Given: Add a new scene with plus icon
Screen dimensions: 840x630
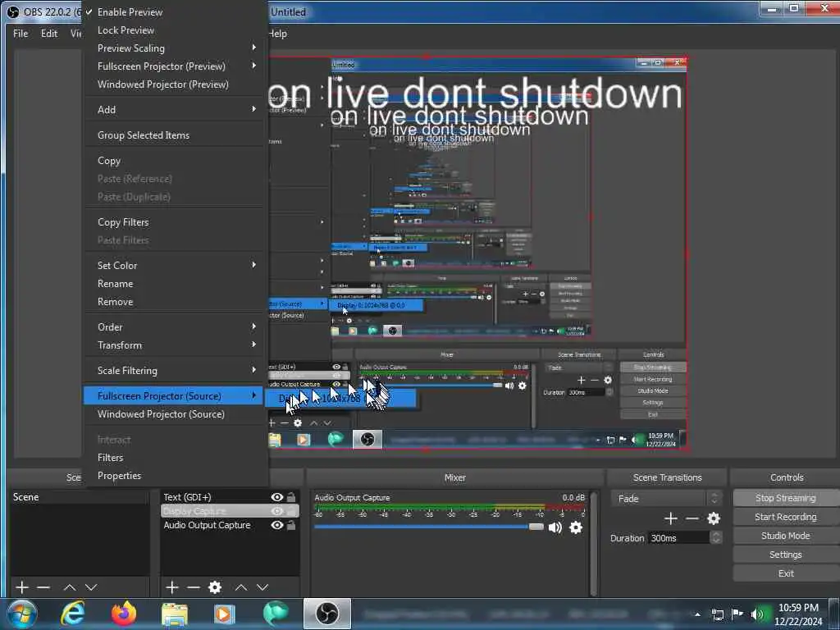Looking at the screenshot, I should [22, 587].
